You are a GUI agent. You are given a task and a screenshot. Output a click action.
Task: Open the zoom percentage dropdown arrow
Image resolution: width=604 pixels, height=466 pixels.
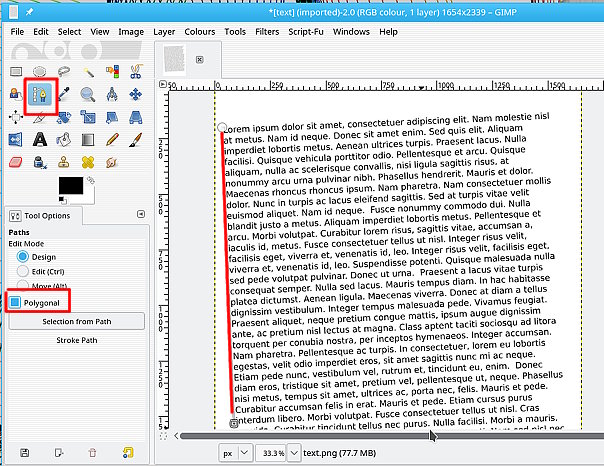click(x=294, y=453)
